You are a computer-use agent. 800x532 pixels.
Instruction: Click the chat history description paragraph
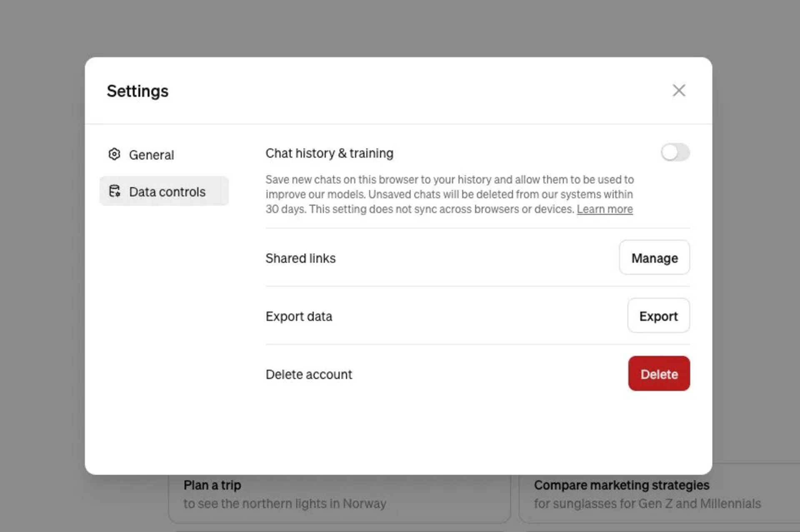(449, 194)
